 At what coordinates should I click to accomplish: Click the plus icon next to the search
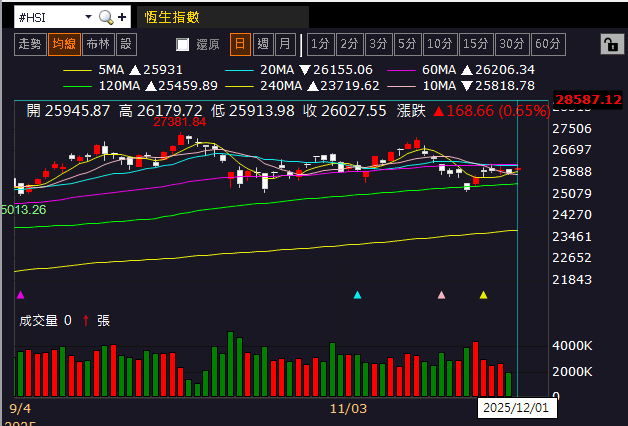[x=122, y=17]
